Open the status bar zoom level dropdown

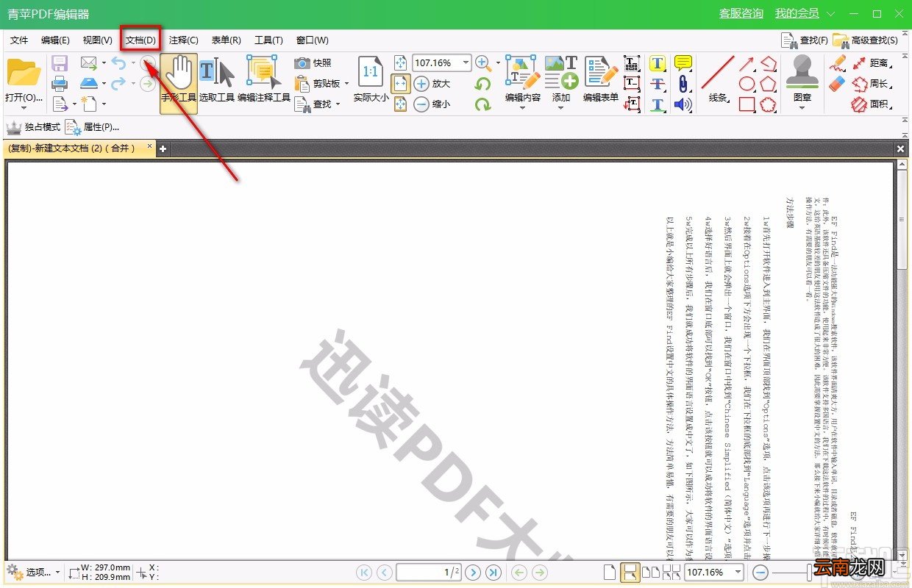[738, 572]
